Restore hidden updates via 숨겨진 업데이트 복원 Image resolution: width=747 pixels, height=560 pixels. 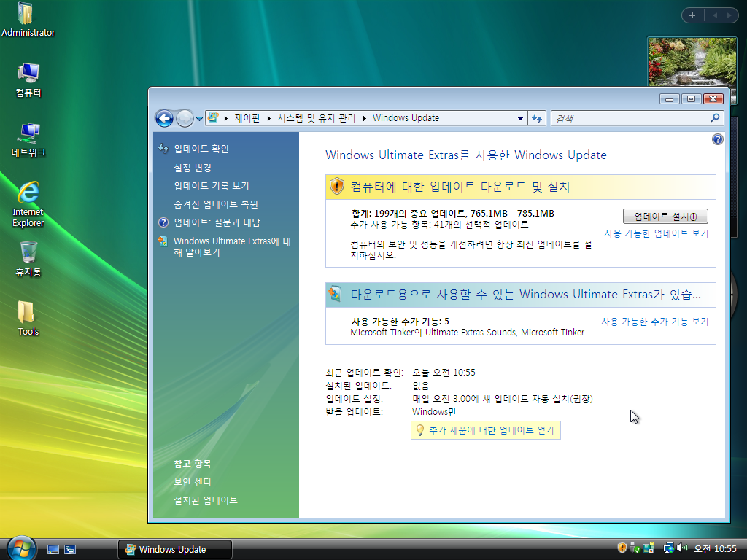click(x=216, y=204)
